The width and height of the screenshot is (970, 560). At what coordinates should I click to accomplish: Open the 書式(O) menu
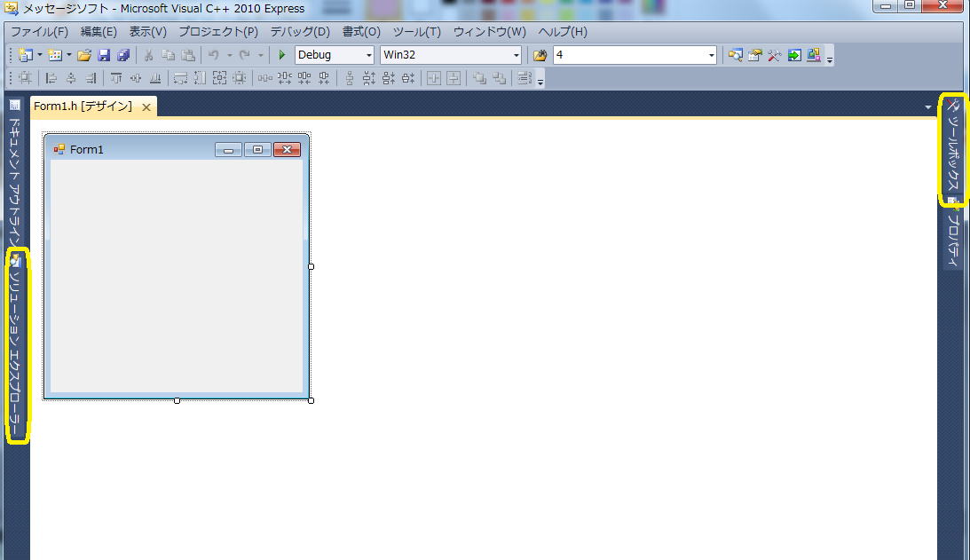(x=361, y=32)
